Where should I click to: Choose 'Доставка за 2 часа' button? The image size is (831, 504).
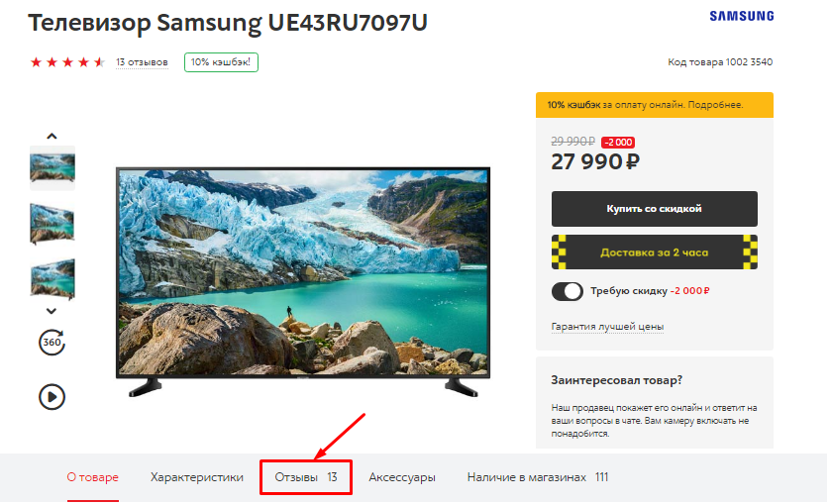654,252
